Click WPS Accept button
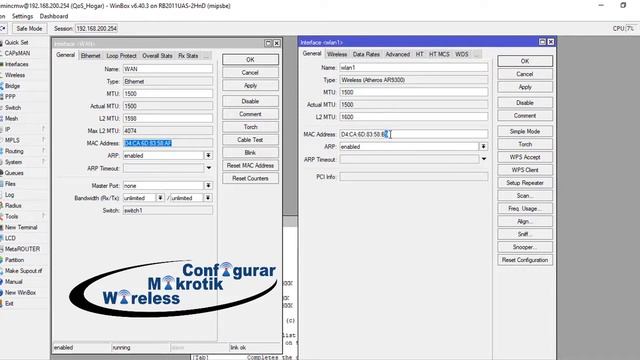The width and height of the screenshot is (640, 360). 525,157
